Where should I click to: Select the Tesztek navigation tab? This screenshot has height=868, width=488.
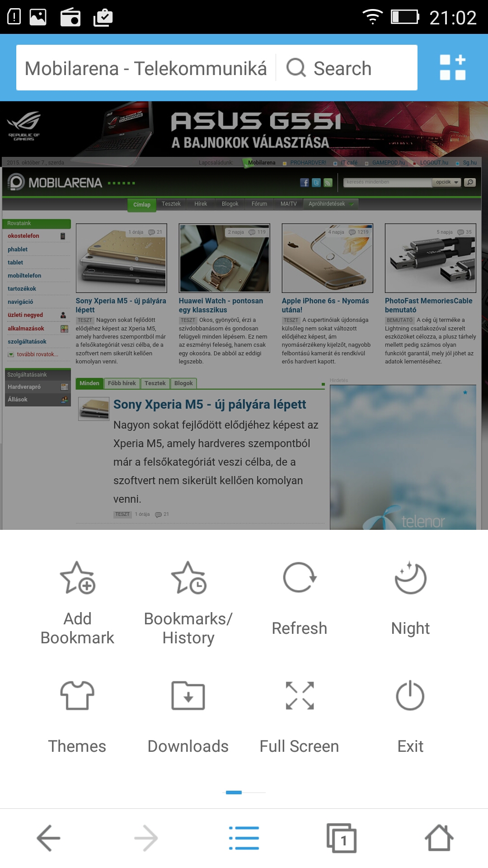[171, 204]
